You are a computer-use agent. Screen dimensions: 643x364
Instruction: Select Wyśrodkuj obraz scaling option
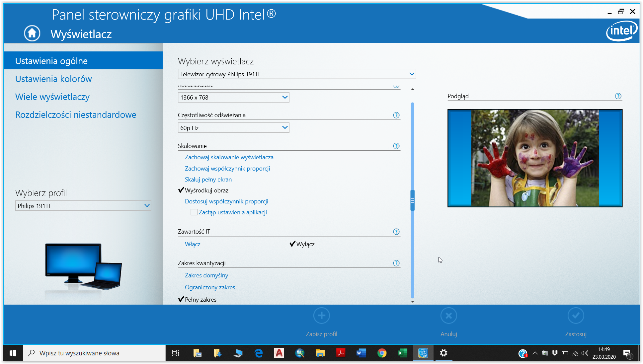pyautogui.click(x=206, y=190)
